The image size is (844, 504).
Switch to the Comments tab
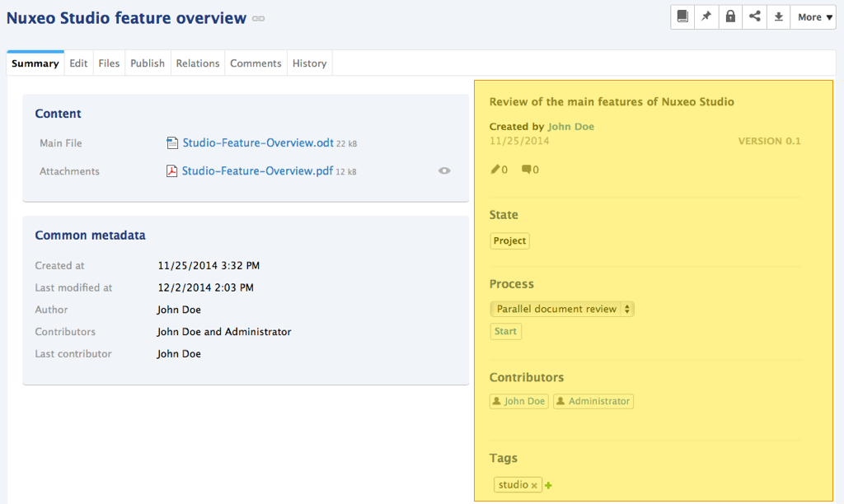[x=256, y=63]
